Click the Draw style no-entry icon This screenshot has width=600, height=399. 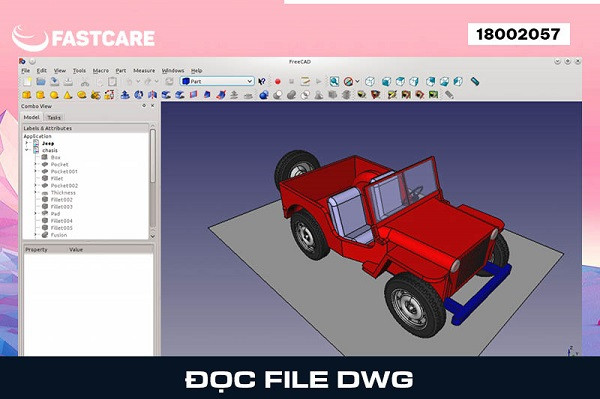tap(348, 81)
